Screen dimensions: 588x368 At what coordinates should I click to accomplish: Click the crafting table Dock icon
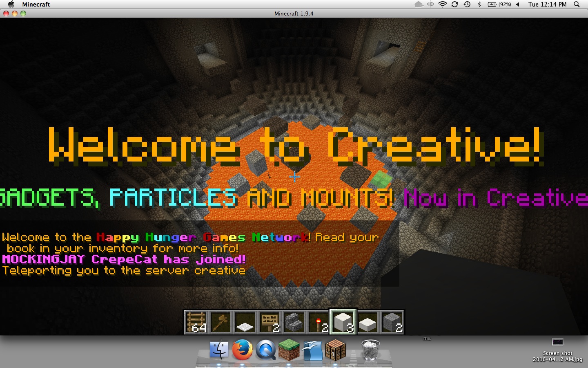(x=336, y=350)
